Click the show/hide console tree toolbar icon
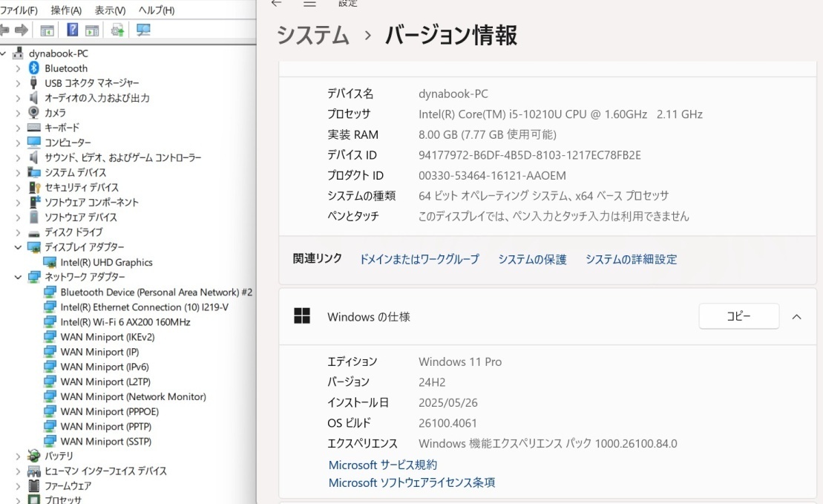Screen dimensions: 823x504 pyautogui.click(x=47, y=30)
